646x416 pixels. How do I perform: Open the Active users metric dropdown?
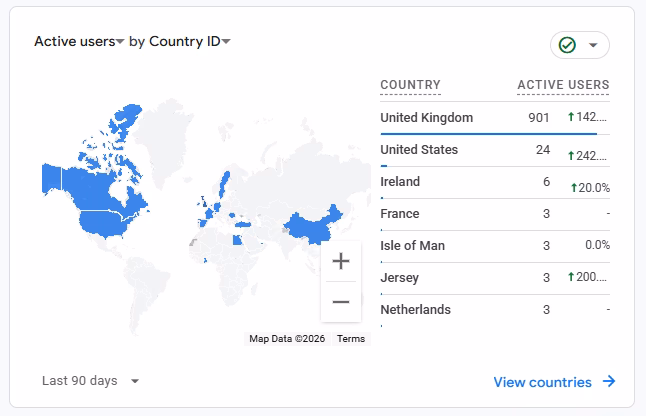pos(79,41)
